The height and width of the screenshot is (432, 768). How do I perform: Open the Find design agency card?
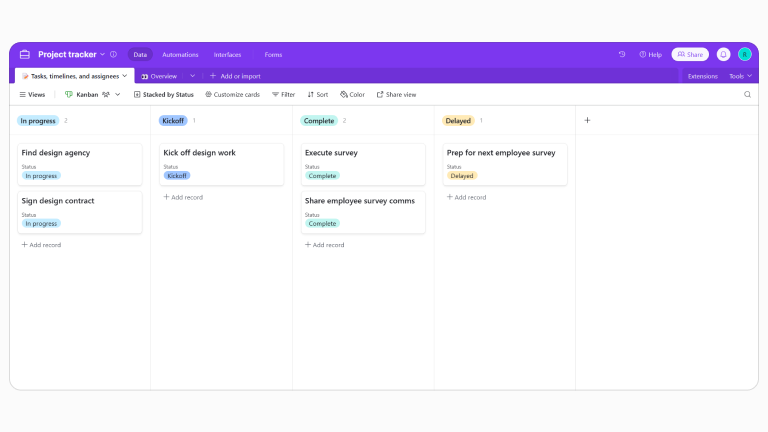[x=80, y=164]
